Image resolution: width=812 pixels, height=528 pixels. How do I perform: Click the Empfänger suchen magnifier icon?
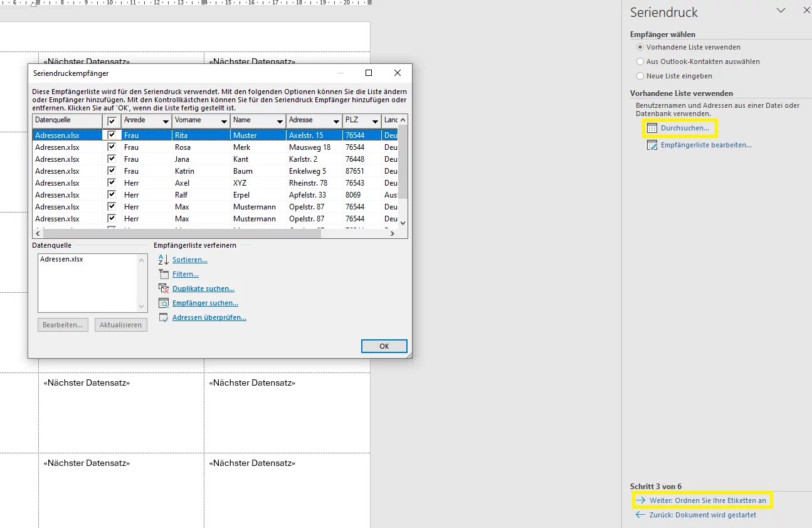164,303
